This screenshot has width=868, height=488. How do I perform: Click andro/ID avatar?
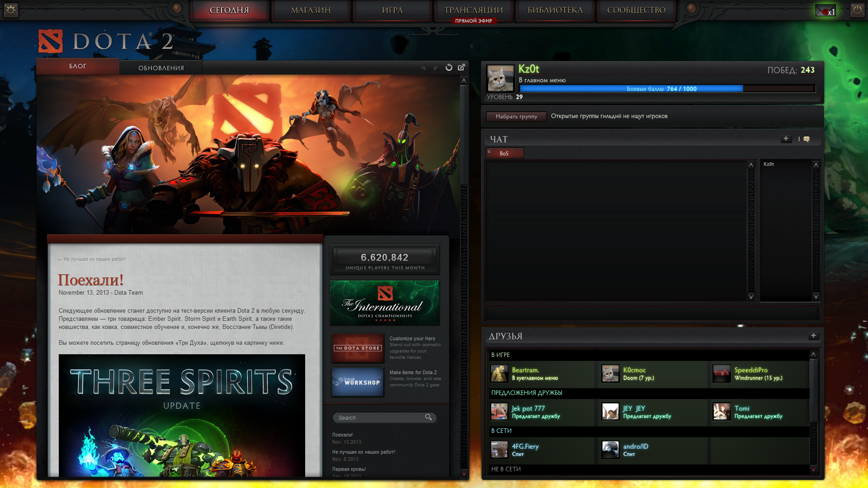tap(610, 450)
